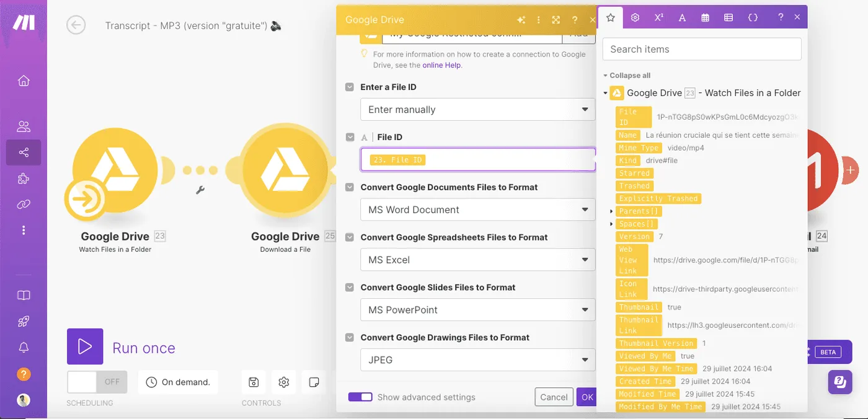This screenshot has height=419, width=868.
Task: Open the module options three-dots menu
Action: [x=538, y=20]
